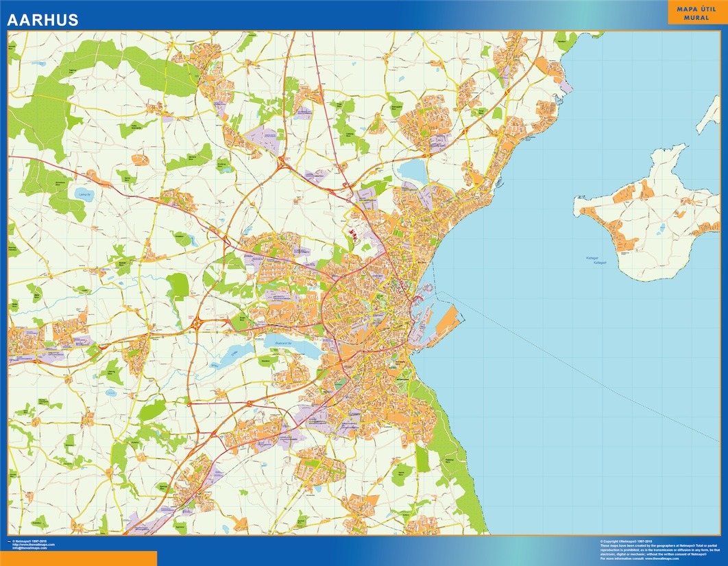Image resolution: width=728 pixels, height=566 pixels.
Task: Open the www.thewallmaps.com link bottom right
Action: (663, 558)
